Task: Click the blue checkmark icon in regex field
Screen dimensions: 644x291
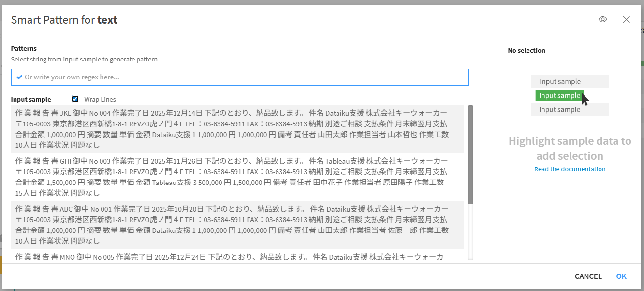Action: pos(19,77)
